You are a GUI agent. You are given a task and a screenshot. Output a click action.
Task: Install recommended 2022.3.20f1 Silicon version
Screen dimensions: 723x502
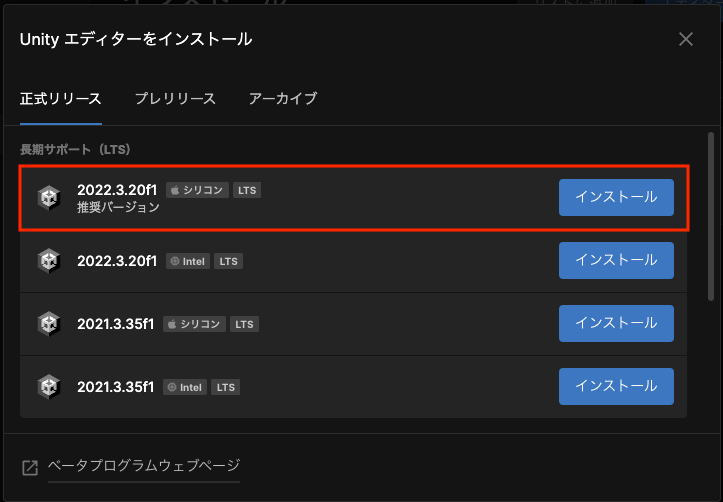point(616,197)
